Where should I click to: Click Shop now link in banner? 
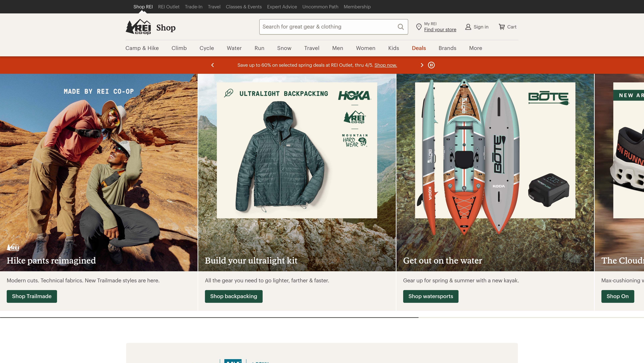(x=386, y=65)
